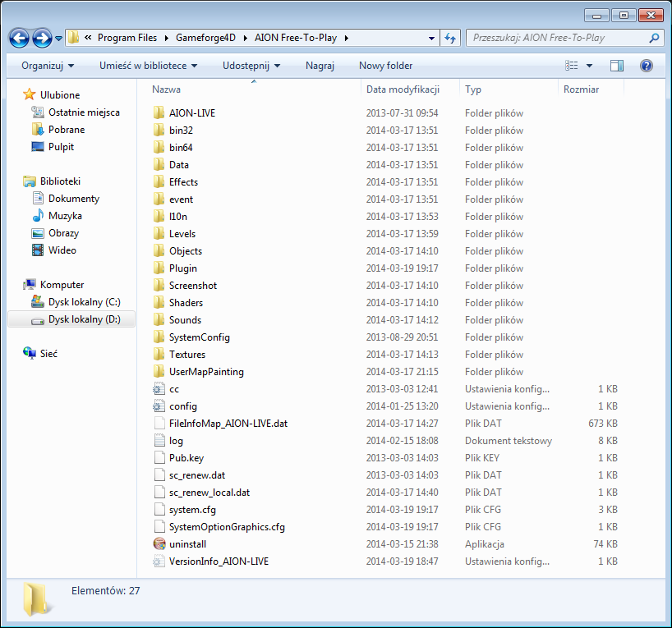This screenshot has height=628, width=672.
Task: Expand the arrow after Gameforge4D in path
Action: [246, 38]
